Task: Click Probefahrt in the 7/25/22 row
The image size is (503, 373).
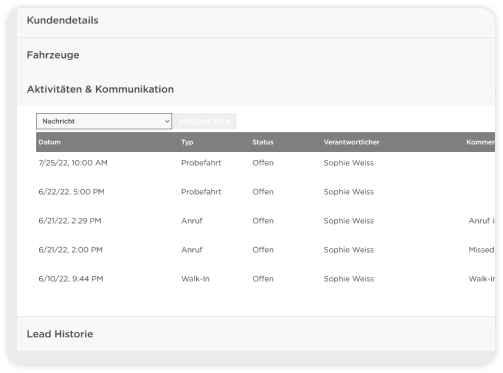Action: pyautogui.click(x=201, y=163)
